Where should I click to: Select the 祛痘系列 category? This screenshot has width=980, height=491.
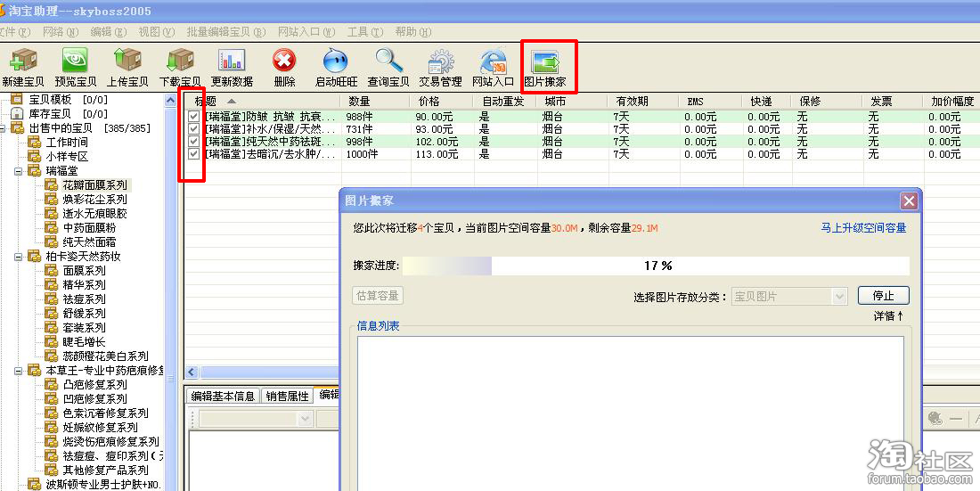point(85,299)
